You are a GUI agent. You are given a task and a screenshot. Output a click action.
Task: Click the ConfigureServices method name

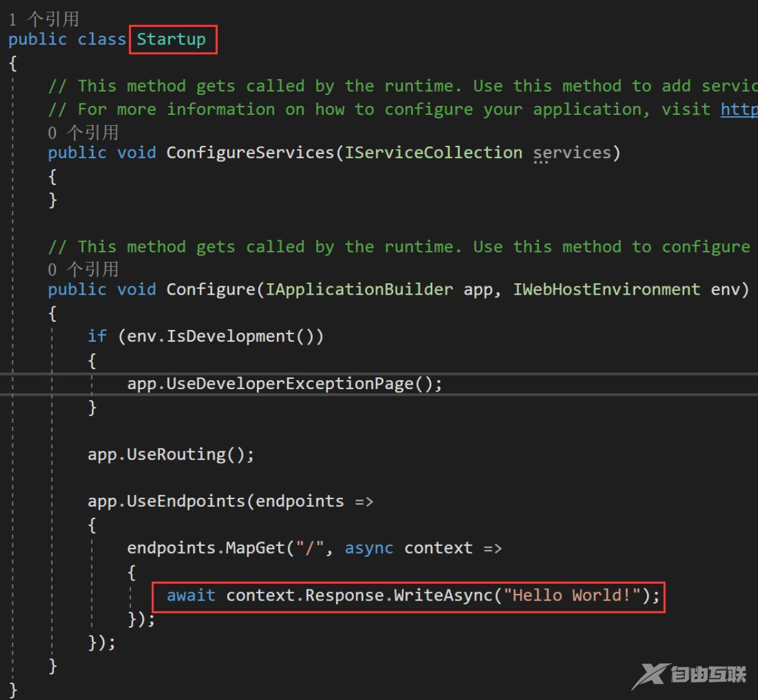[251, 153]
